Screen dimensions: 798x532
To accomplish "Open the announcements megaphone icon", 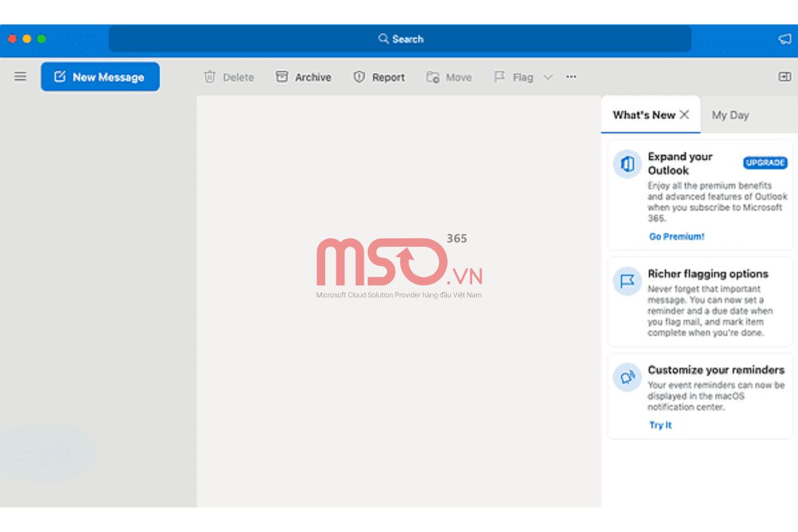I will point(785,39).
